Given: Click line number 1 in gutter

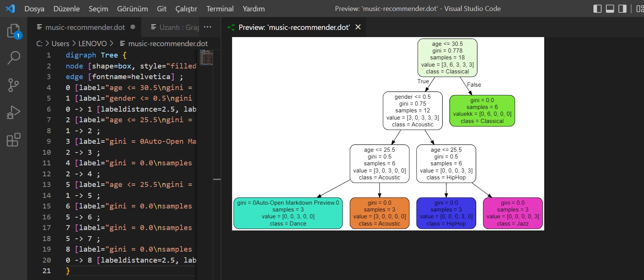Looking at the screenshot, I should tap(49, 55).
